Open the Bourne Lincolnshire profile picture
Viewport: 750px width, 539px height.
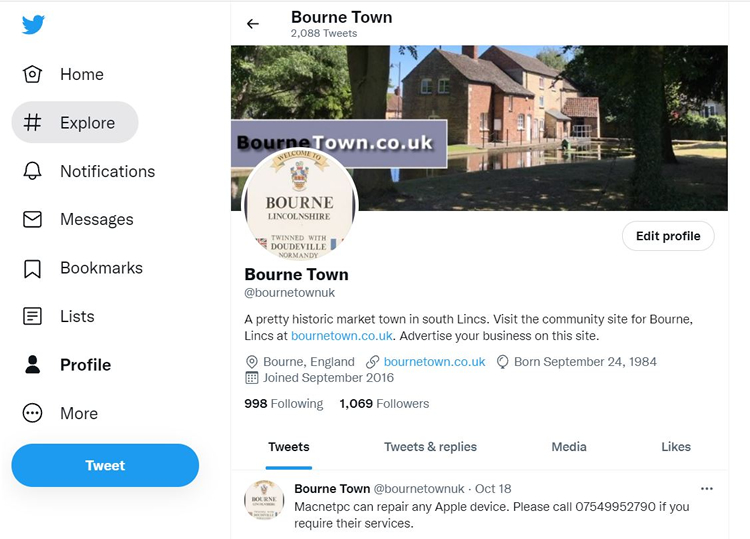tap(300, 205)
